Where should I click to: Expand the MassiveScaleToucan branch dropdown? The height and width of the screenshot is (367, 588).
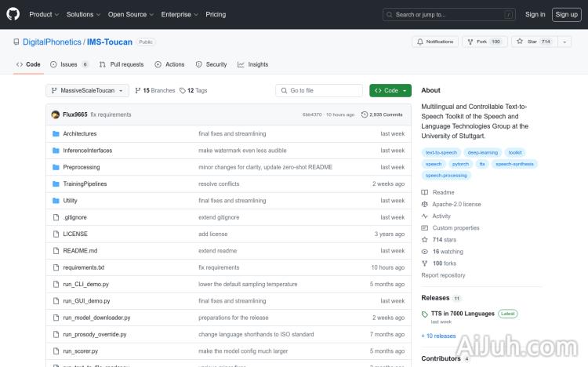tap(87, 91)
